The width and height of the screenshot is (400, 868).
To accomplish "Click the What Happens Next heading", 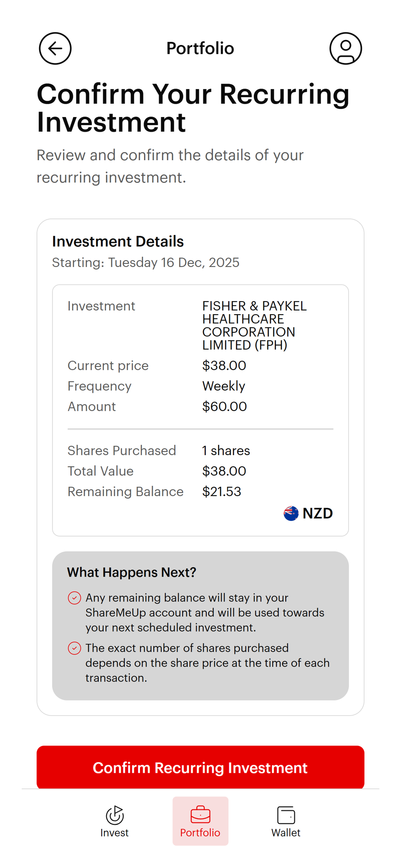I will tap(132, 572).
